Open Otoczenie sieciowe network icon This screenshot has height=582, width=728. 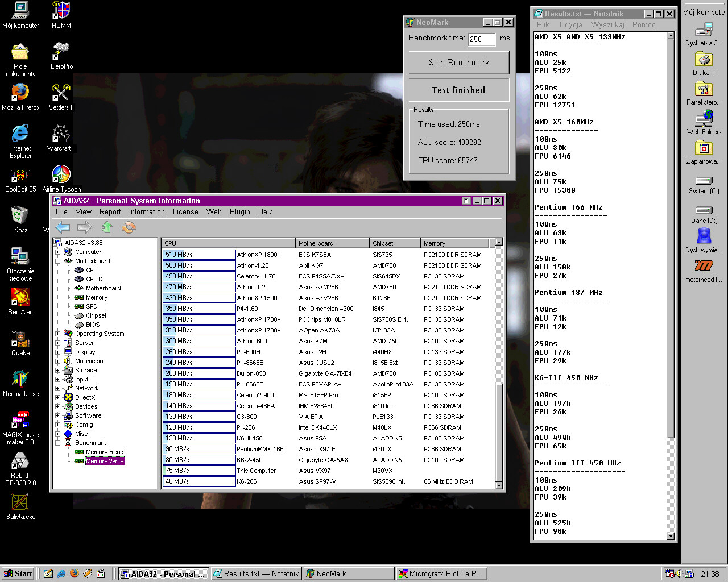click(x=20, y=264)
